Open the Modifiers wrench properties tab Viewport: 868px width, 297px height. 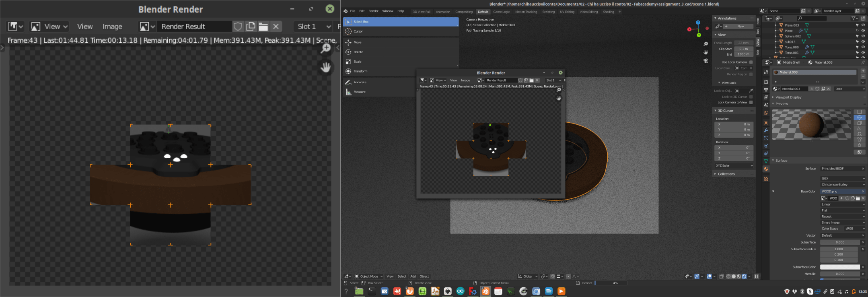point(766,130)
